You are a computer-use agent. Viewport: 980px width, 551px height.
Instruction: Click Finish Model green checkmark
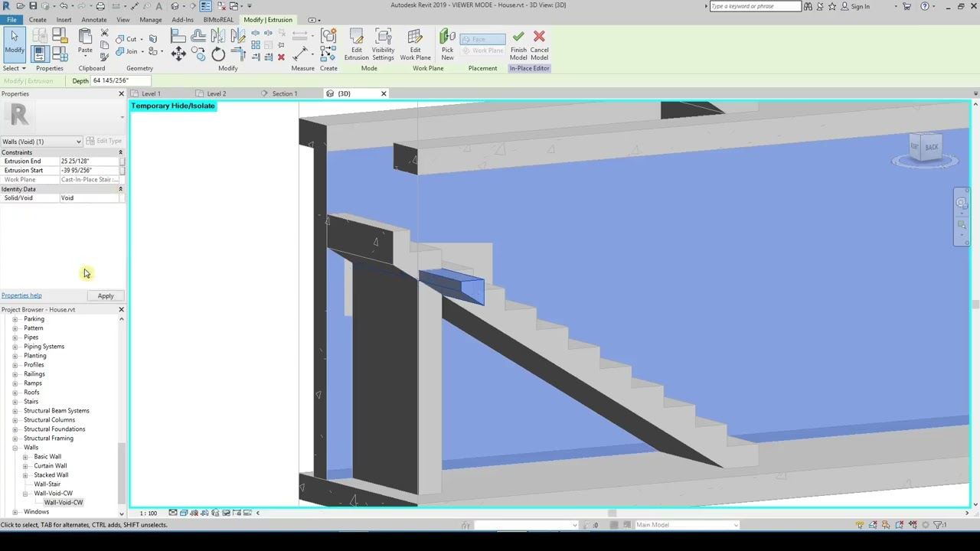point(518,45)
